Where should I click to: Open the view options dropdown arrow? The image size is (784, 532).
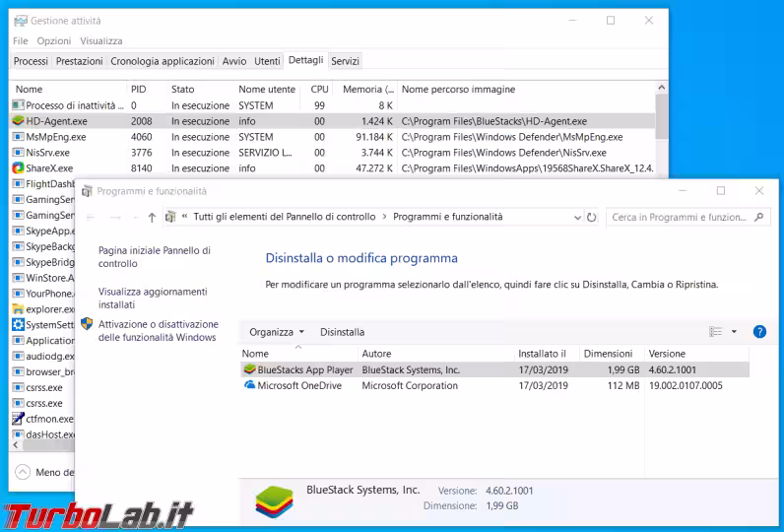[x=734, y=331]
